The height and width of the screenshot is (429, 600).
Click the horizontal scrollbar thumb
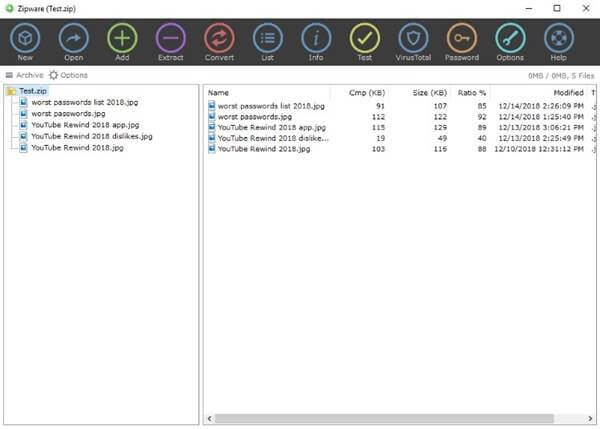(384, 419)
